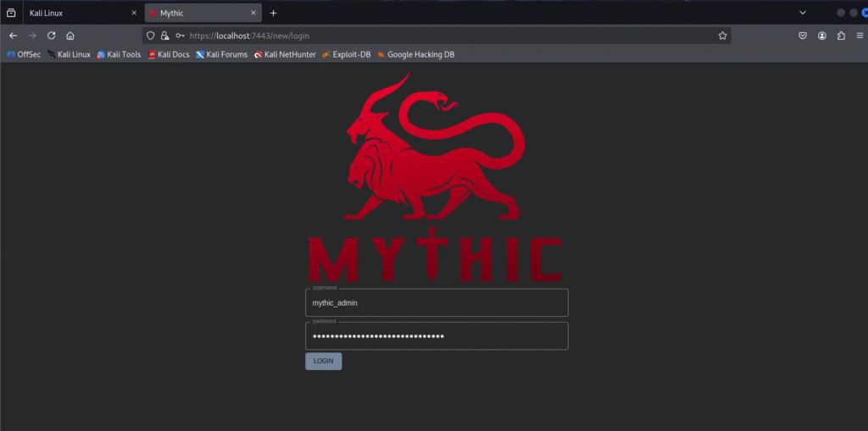This screenshot has width=868, height=431.
Task: Open saved logins key icon
Action: pyautogui.click(x=180, y=36)
